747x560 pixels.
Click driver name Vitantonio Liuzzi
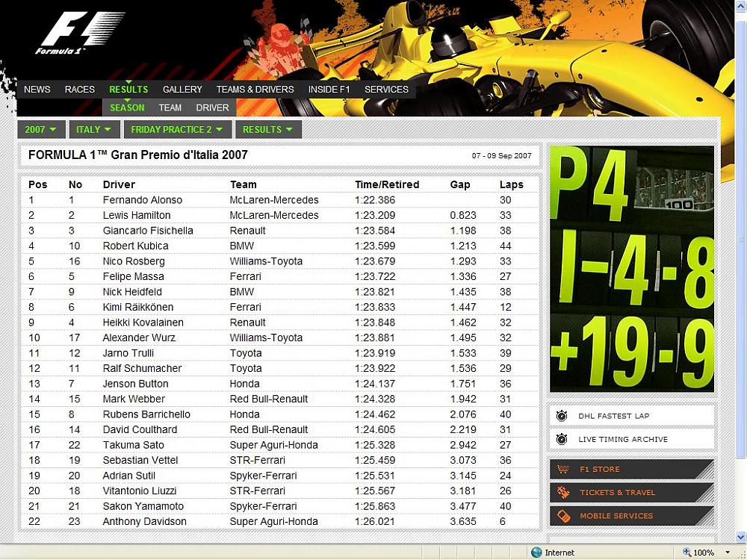point(140,491)
